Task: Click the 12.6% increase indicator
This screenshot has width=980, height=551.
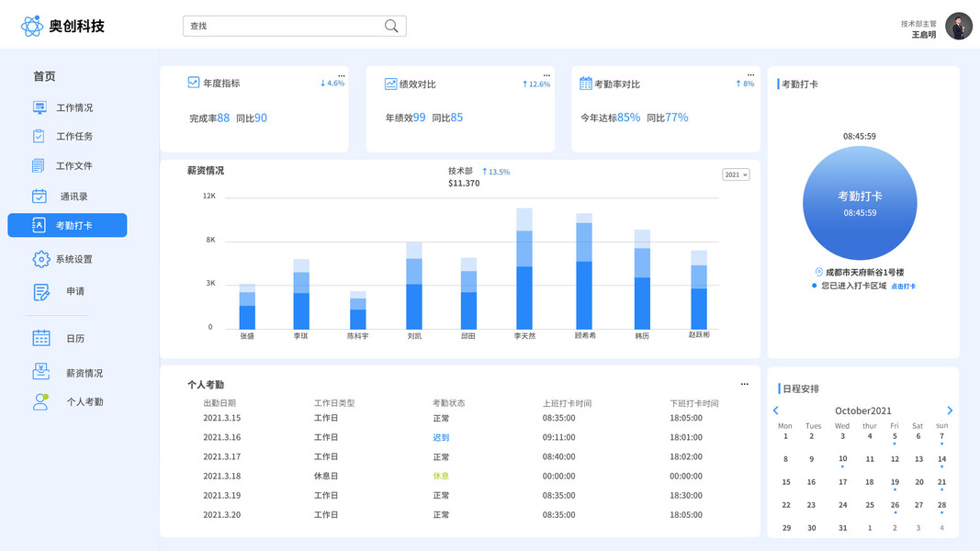Action: tap(536, 84)
